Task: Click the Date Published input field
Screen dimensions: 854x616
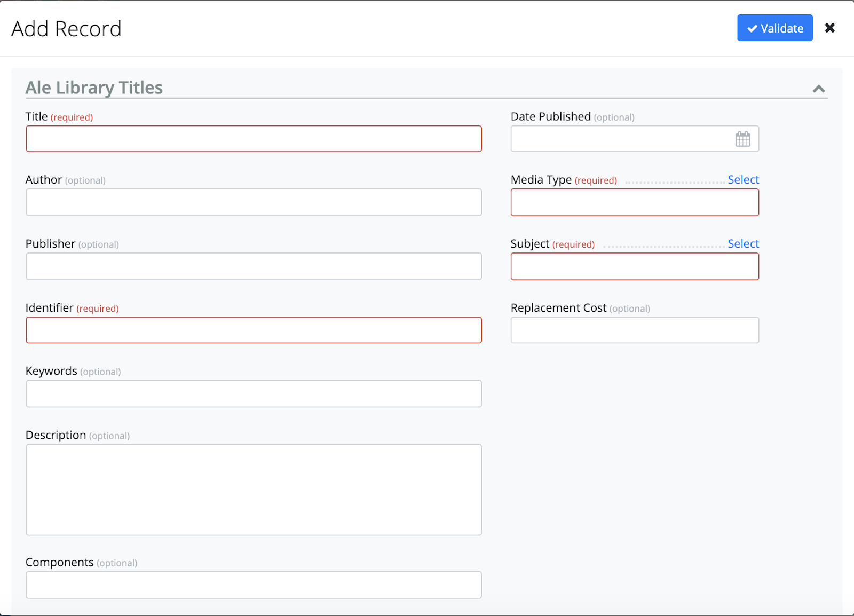Action: [635, 139]
